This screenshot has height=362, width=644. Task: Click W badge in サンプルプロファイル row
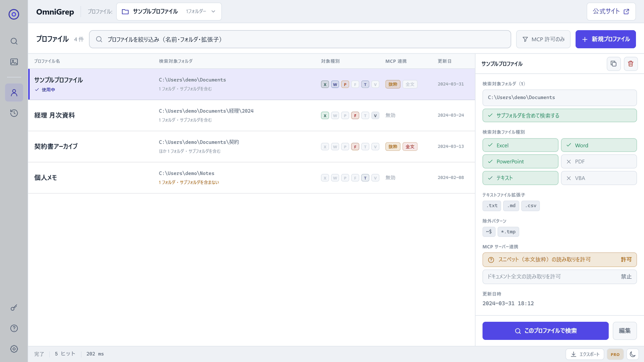(335, 84)
